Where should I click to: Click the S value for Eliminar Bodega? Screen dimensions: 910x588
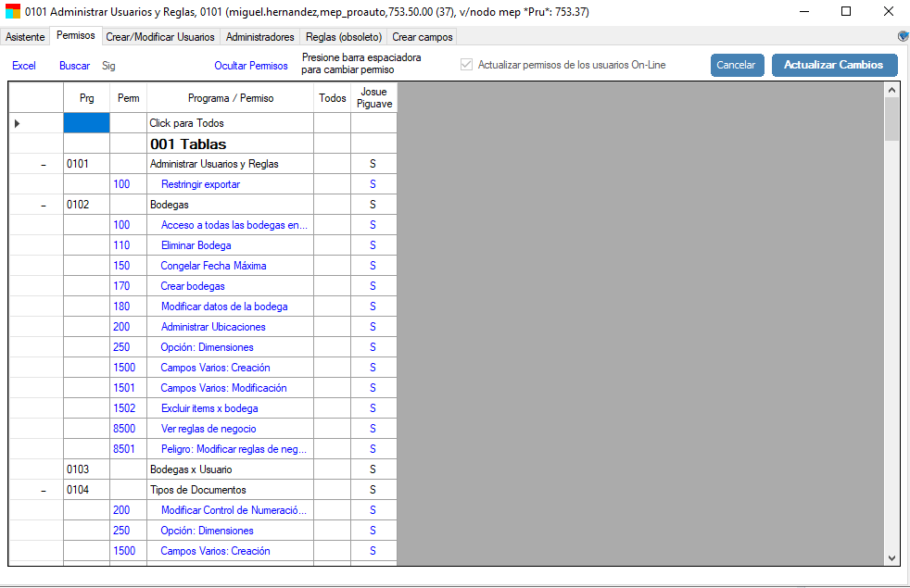pyautogui.click(x=373, y=245)
